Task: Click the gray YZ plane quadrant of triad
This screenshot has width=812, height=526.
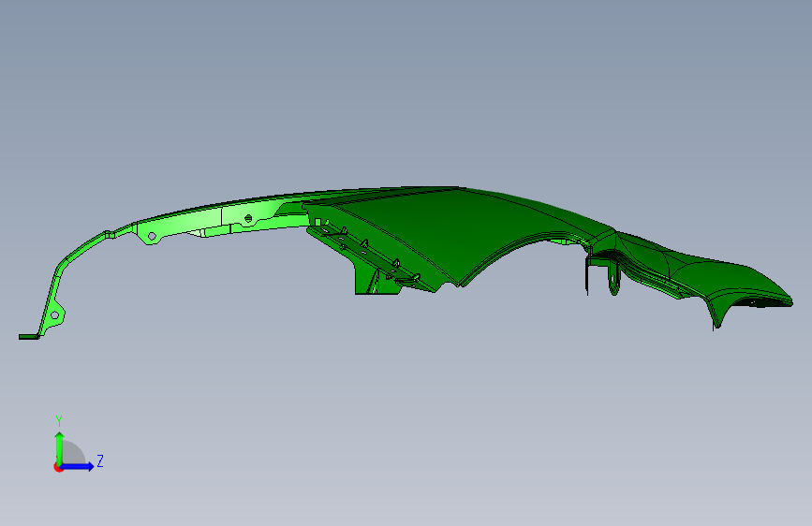Action: (x=72, y=453)
